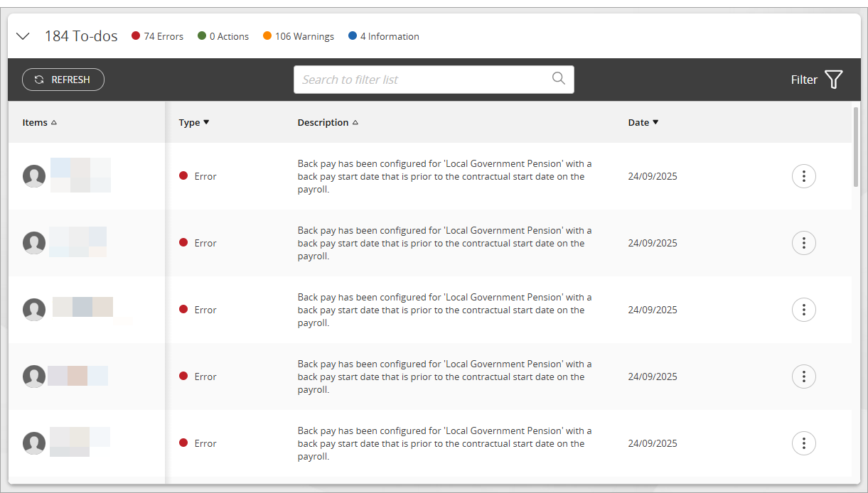Open three-dot menu for fifth error row
The image size is (868, 493).
point(803,443)
